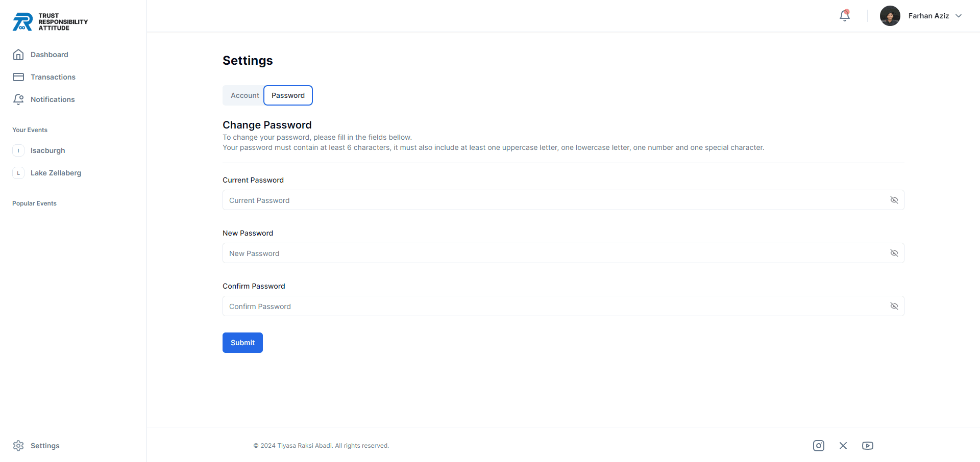980x462 pixels.
Task: Open the Dashboard page
Action: point(49,55)
